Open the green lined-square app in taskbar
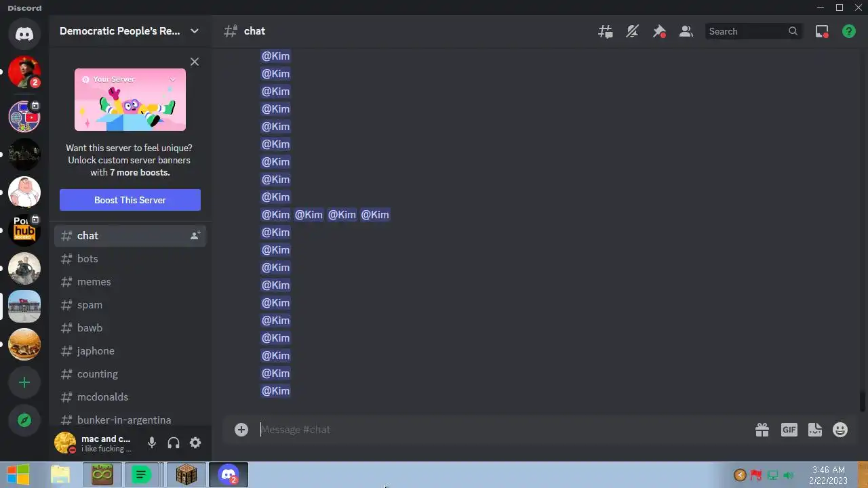Screen dimensions: 868x488 [x=141, y=474]
